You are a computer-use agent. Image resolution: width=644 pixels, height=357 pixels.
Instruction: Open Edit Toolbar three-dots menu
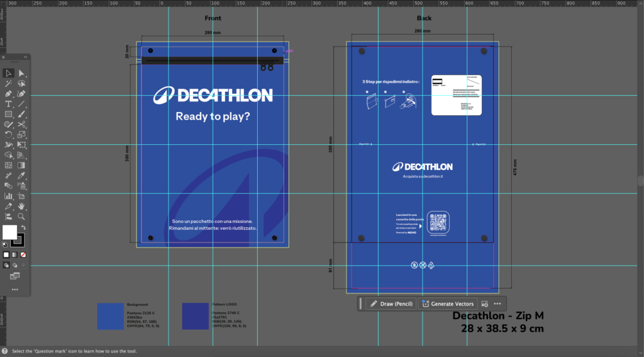14,290
